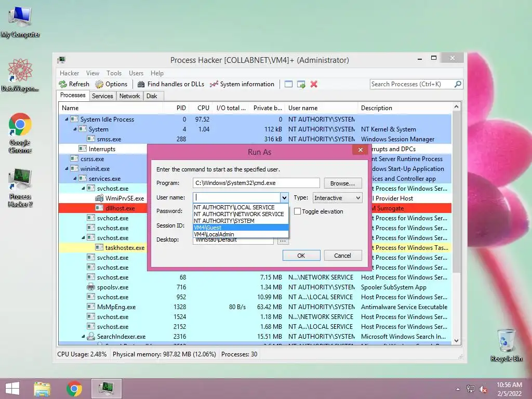
Task: Click the find window toolbar icon
Action: coord(288,84)
